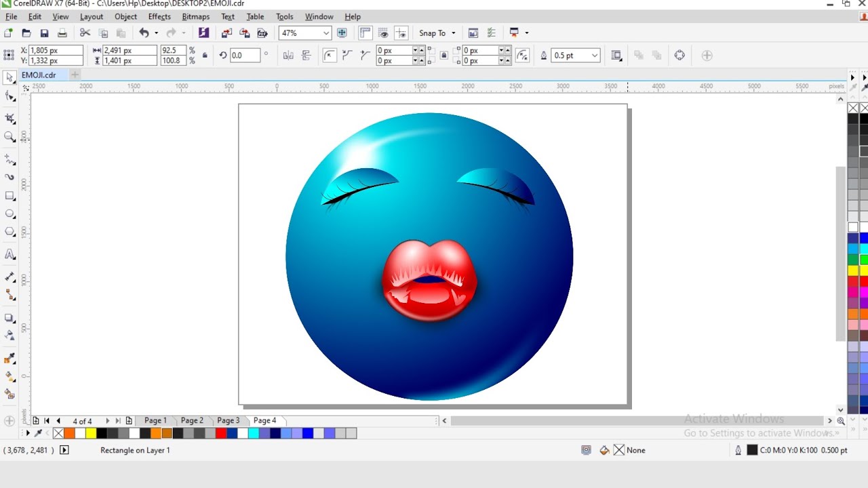Click the rotation angle input field
868x488 pixels.
pos(245,56)
